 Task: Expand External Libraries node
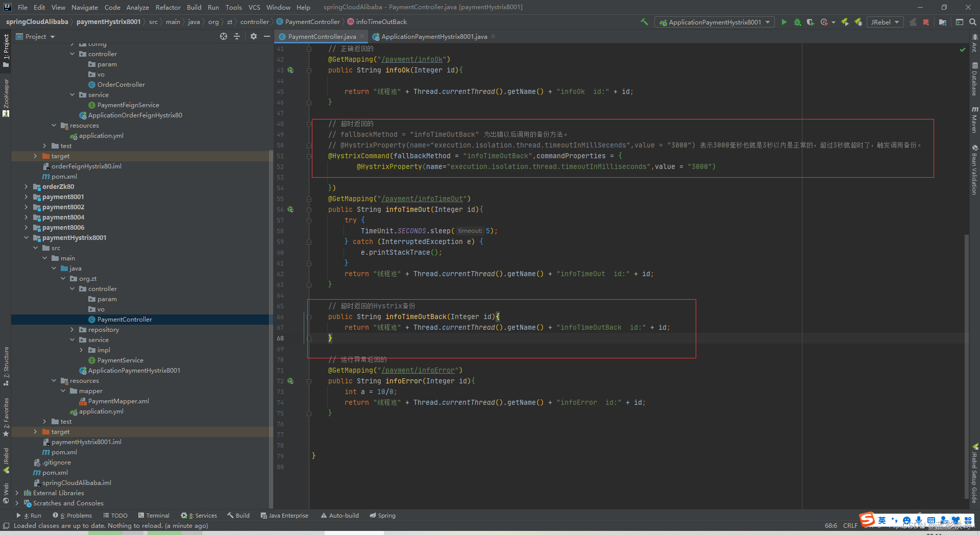[17, 493]
